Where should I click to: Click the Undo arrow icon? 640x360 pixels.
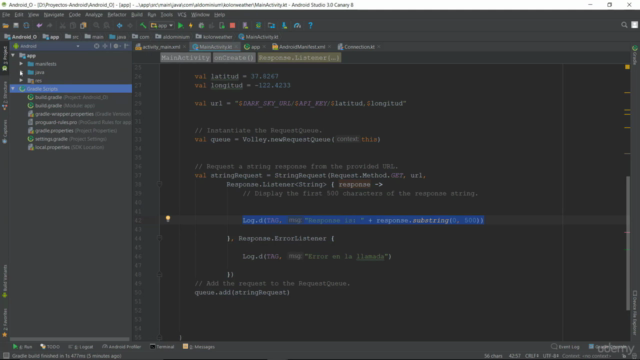coord(39,25)
